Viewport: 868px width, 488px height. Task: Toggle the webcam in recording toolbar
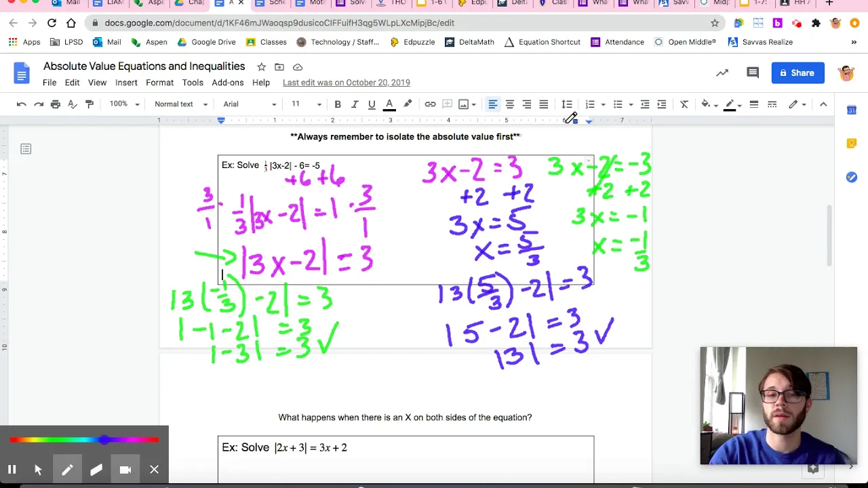pyautogui.click(x=125, y=470)
